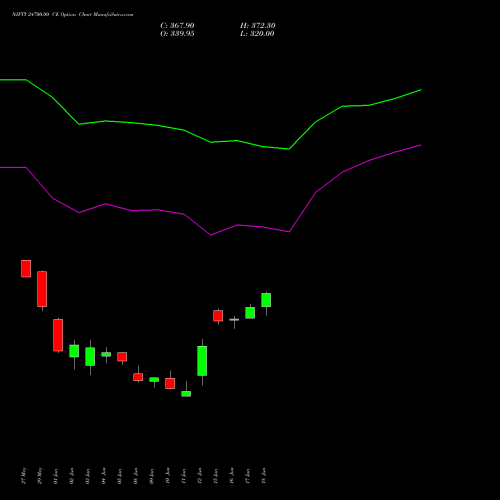Screen dimensions: 500x500
Task: Select the lowest small green candle for 11 Jun
Action: (x=186, y=394)
